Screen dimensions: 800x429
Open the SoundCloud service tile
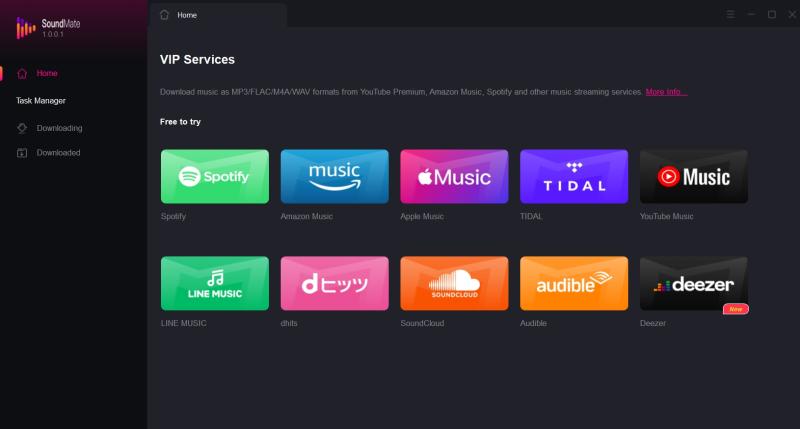[x=454, y=284]
